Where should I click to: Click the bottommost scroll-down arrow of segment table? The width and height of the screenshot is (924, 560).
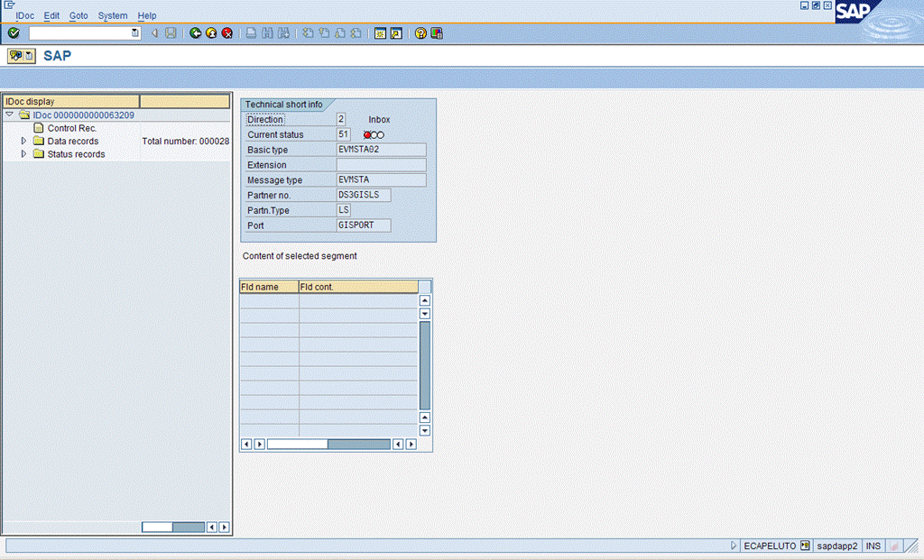click(425, 430)
